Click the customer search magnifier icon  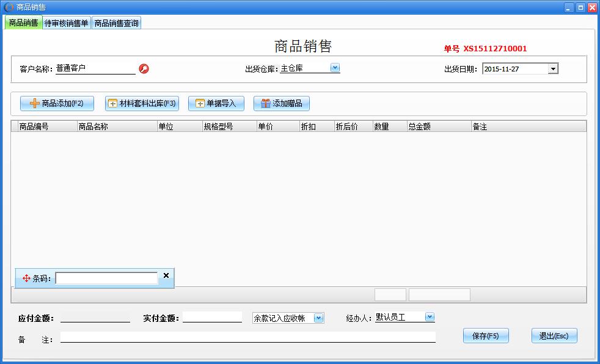click(x=144, y=69)
